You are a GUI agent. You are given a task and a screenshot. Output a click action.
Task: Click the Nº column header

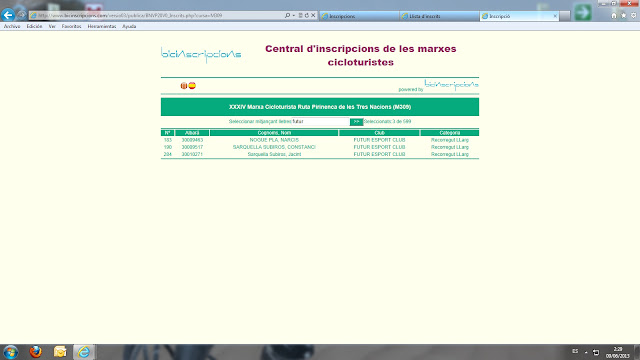pos(167,133)
